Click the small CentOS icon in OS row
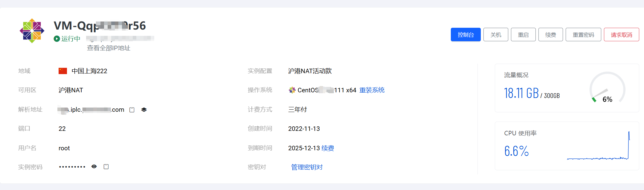The image size is (644, 190). coord(292,90)
